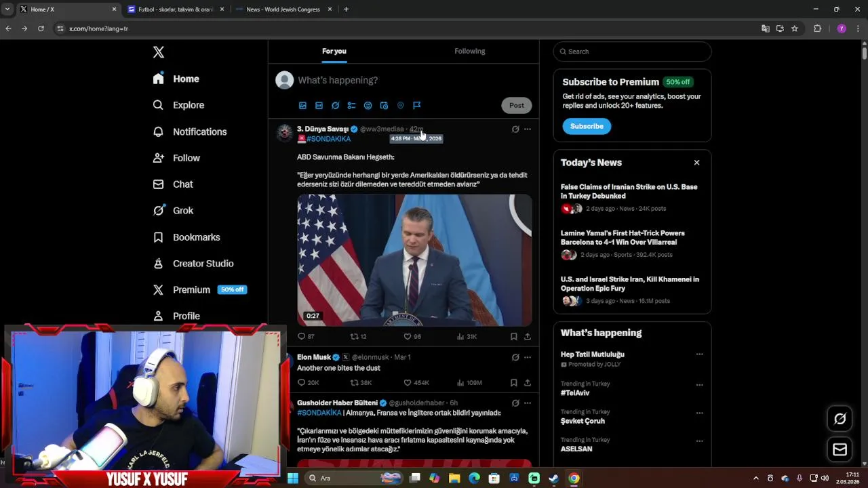Open more options for #TelAviv trend

699,384
